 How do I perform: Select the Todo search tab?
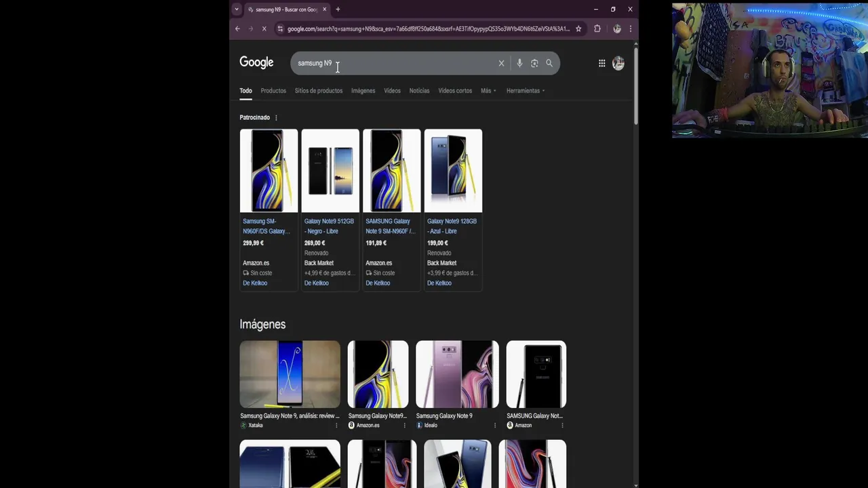coord(245,91)
